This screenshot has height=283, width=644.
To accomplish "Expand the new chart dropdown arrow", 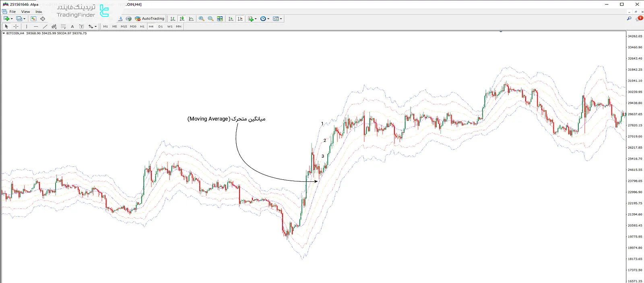I will pyautogui.click(x=12, y=19).
